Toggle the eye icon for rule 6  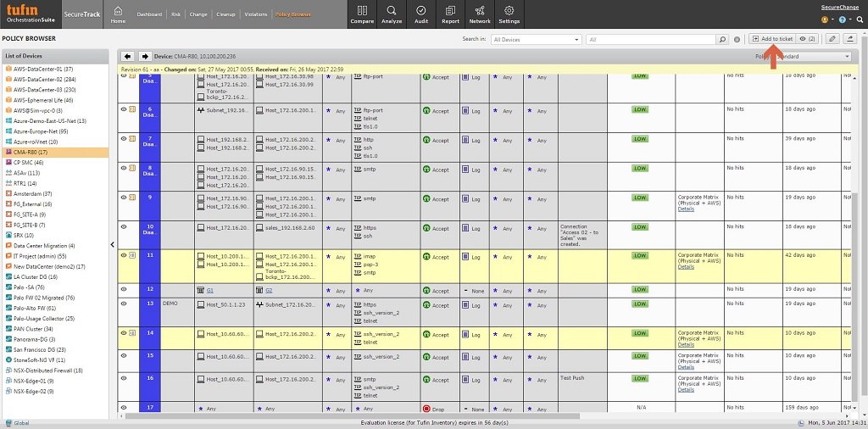click(x=124, y=109)
